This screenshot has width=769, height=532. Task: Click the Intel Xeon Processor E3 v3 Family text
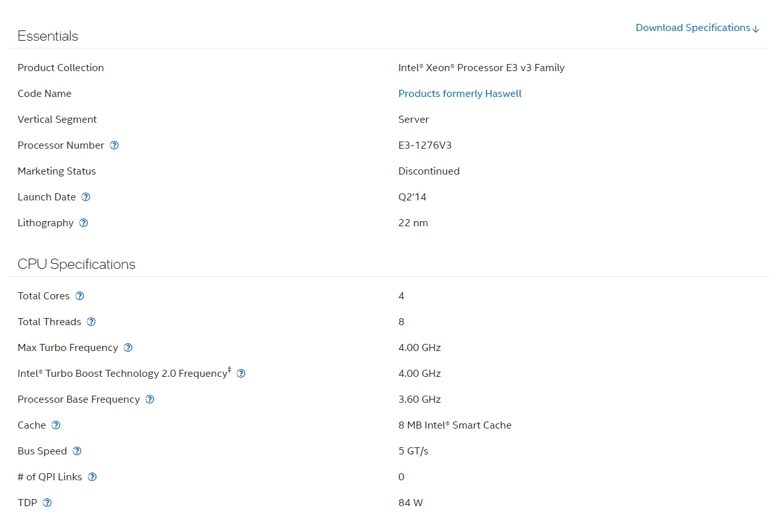(x=481, y=68)
